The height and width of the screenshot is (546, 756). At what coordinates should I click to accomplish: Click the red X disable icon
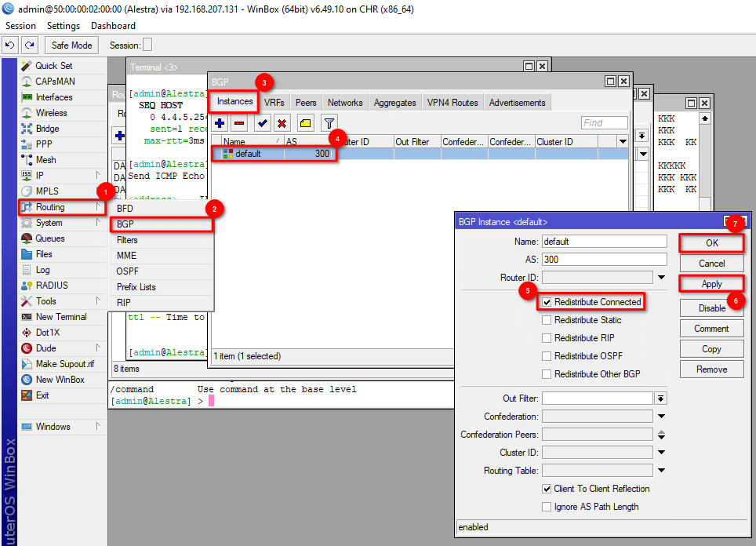[282, 123]
